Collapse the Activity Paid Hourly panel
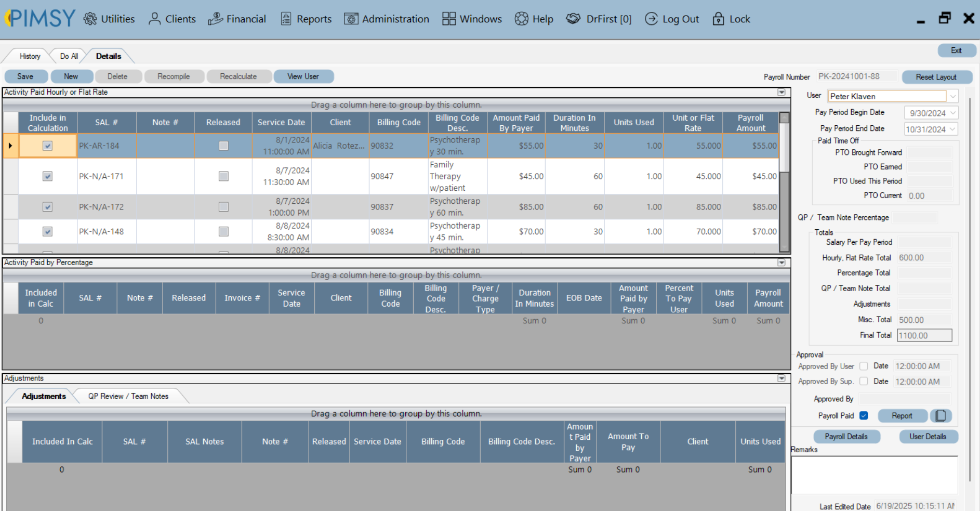980x511 pixels. tap(780, 92)
